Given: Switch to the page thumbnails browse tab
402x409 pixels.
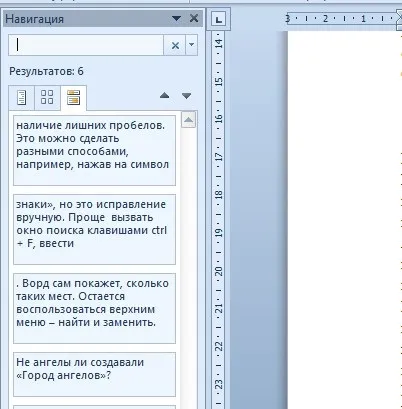Looking at the screenshot, I should tap(47, 98).
